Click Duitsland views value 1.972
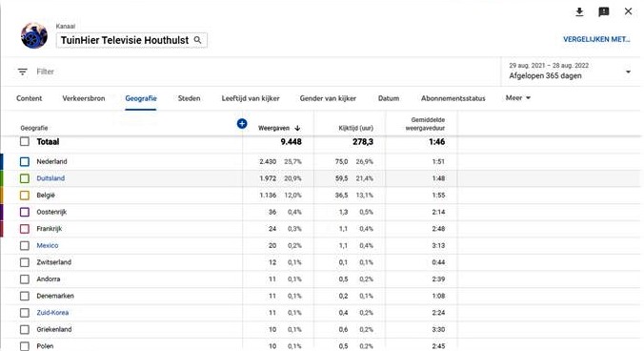 coord(268,178)
